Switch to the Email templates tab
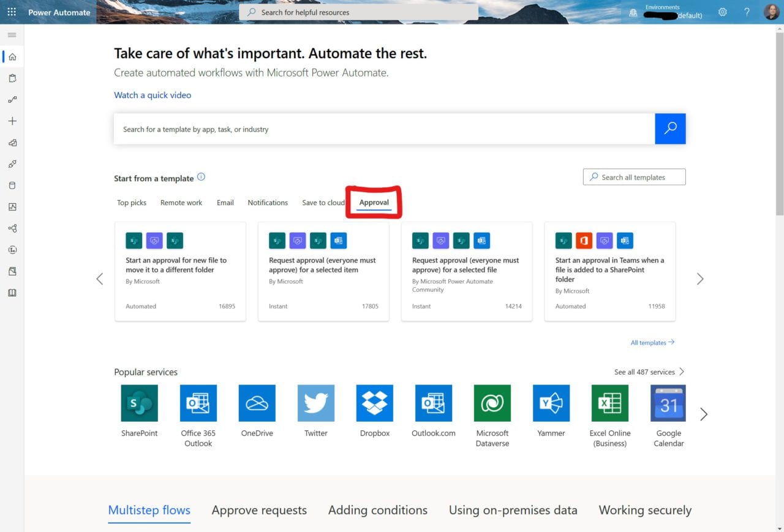This screenshot has height=532, width=784. (225, 202)
